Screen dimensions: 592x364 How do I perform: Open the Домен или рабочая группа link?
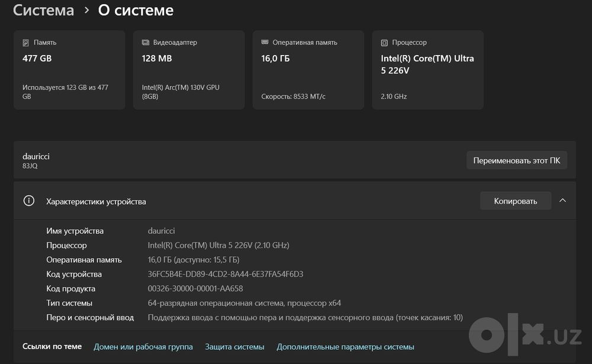coord(143,347)
